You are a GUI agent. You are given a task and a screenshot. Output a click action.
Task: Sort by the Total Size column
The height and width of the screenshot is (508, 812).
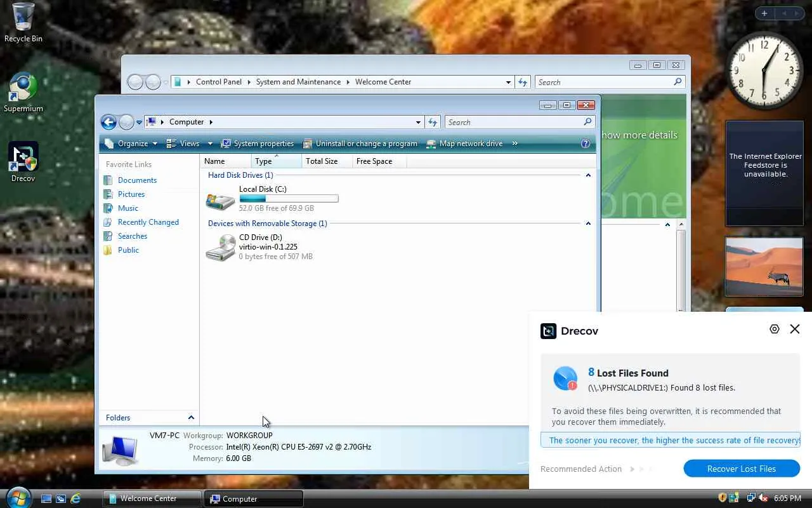pyautogui.click(x=327, y=161)
